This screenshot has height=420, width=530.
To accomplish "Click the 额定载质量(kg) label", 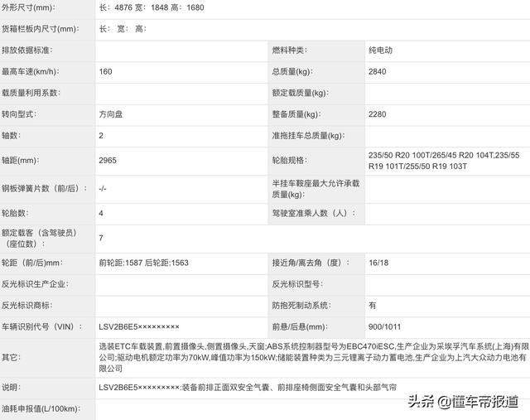I will 301,93.
